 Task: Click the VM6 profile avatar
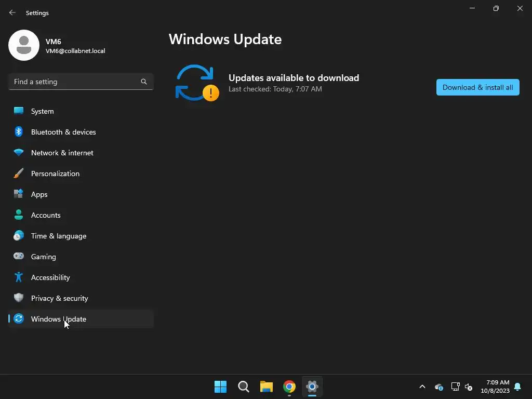(24, 45)
